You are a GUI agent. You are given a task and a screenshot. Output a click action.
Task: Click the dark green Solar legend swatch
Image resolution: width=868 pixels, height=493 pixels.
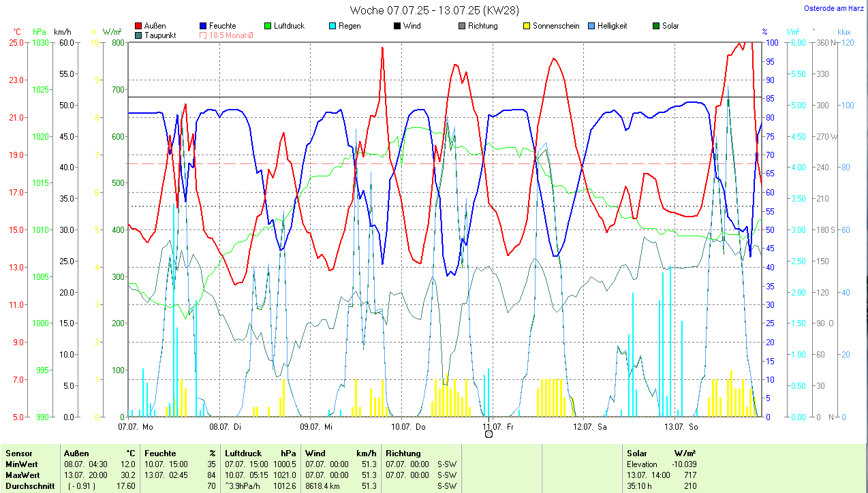click(656, 26)
